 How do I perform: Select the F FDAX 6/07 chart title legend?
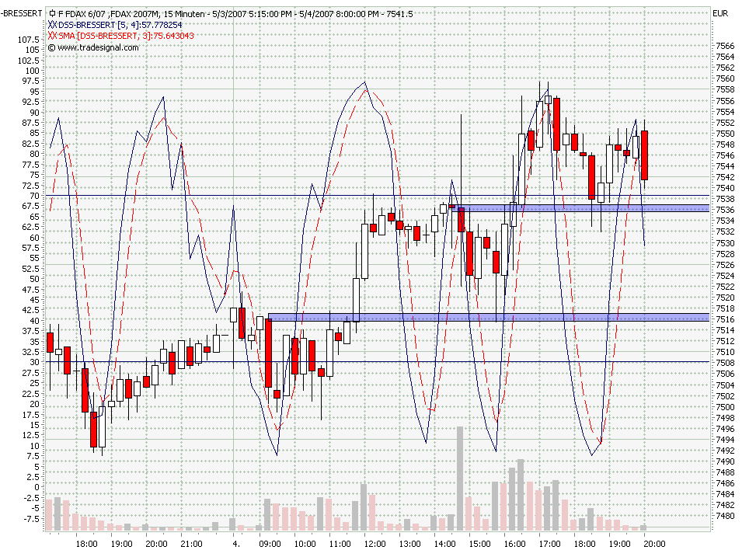tap(235, 14)
